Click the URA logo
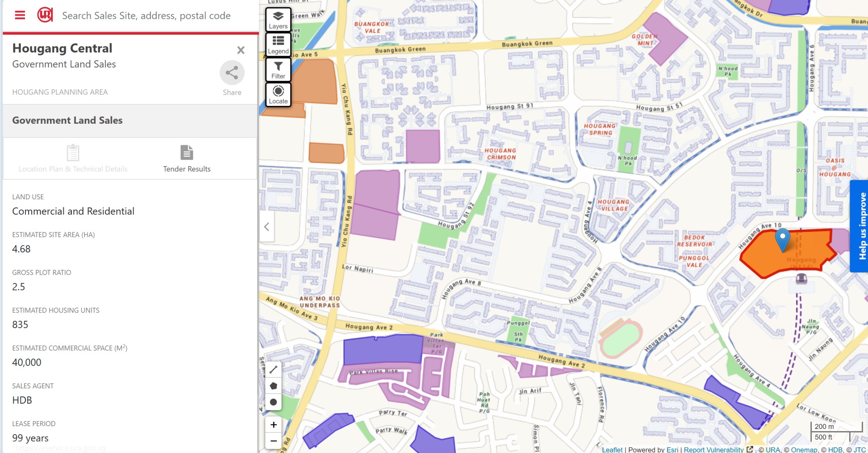Image resolution: width=868 pixels, height=453 pixels. click(x=45, y=15)
